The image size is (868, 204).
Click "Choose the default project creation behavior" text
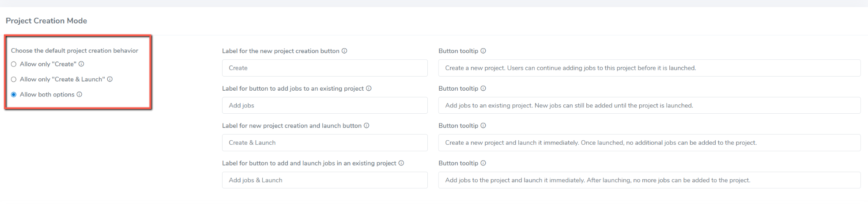pos(75,51)
